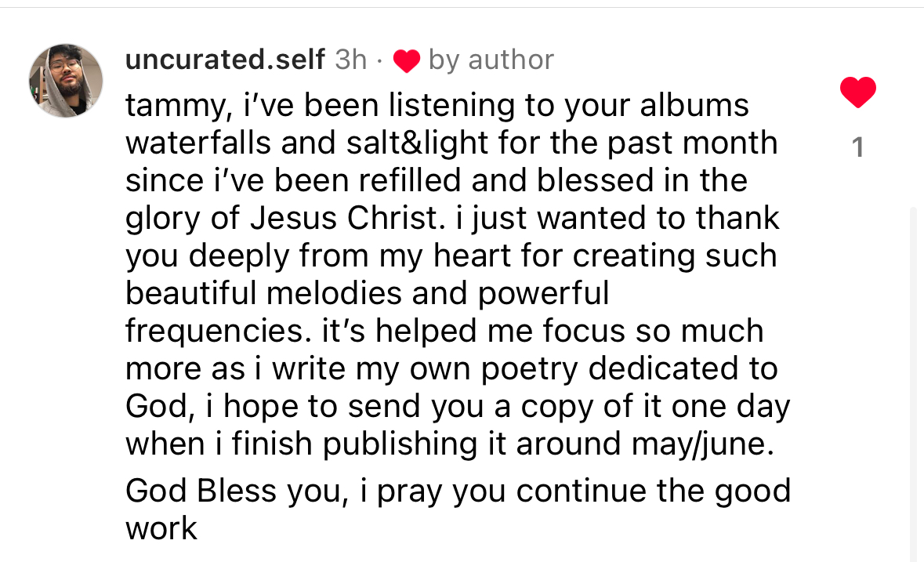This screenshot has height=562, width=924.
Task: Open uncurated.self's profile picture
Action: coord(66,80)
